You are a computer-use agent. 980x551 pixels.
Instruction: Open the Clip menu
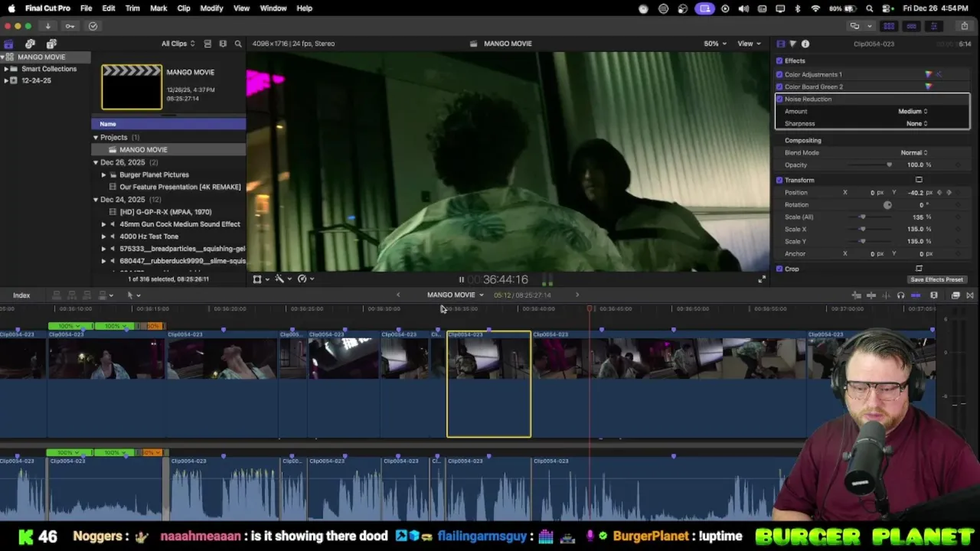pyautogui.click(x=184, y=8)
